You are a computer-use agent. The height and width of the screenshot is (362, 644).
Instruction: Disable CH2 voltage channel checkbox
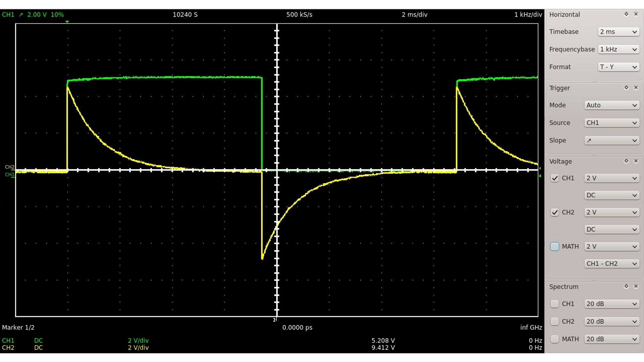tap(554, 213)
